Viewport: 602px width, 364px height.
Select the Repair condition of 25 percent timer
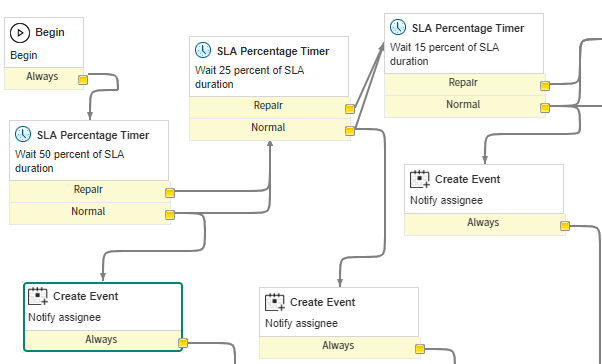268,106
